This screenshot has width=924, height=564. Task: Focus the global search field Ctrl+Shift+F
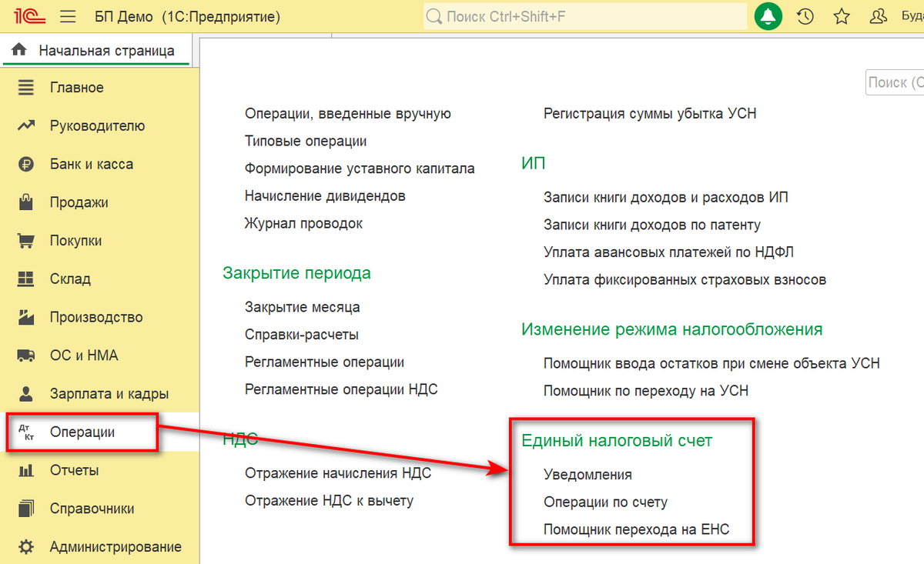click(x=585, y=16)
